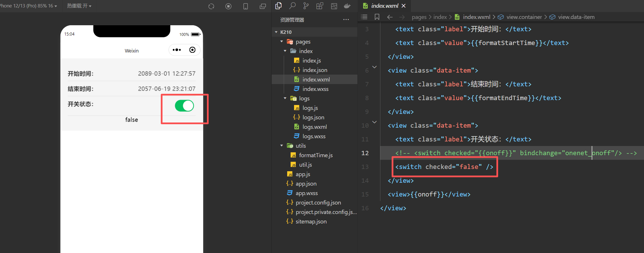
Task: Open the file explorer icon in the activity bar
Action: coord(278,6)
